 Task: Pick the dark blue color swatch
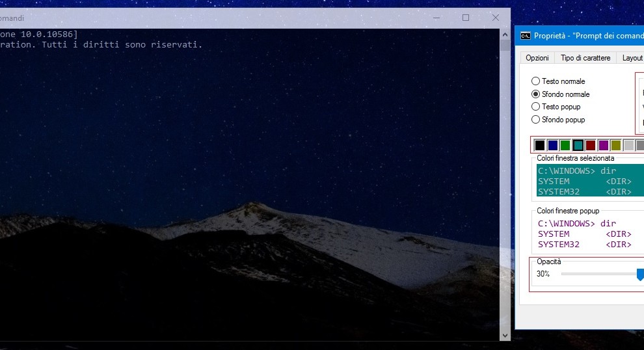tap(552, 145)
